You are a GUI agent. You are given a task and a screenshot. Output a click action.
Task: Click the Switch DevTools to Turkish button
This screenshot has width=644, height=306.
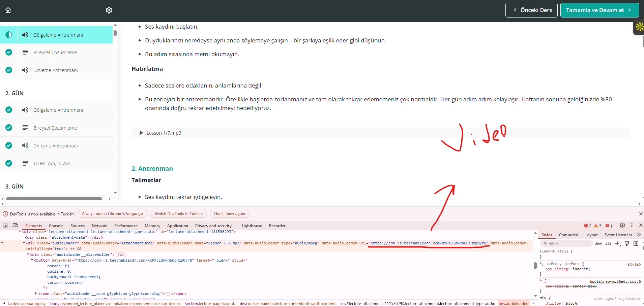pyautogui.click(x=178, y=214)
